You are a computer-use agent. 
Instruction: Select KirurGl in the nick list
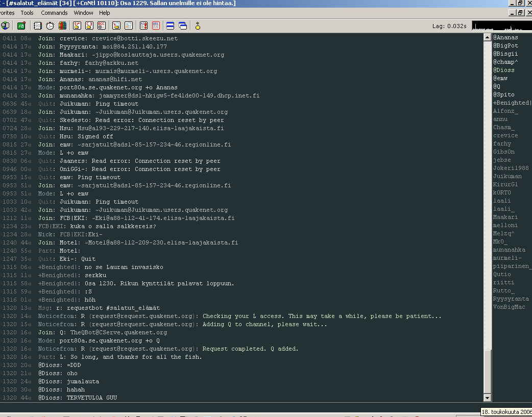pyautogui.click(x=505, y=184)
